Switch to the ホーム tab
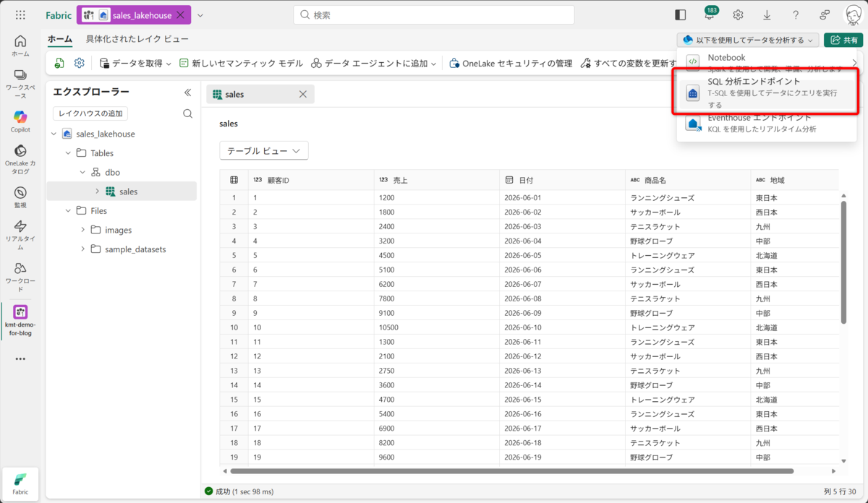The image size is (868, 503). tap(60, 39)
